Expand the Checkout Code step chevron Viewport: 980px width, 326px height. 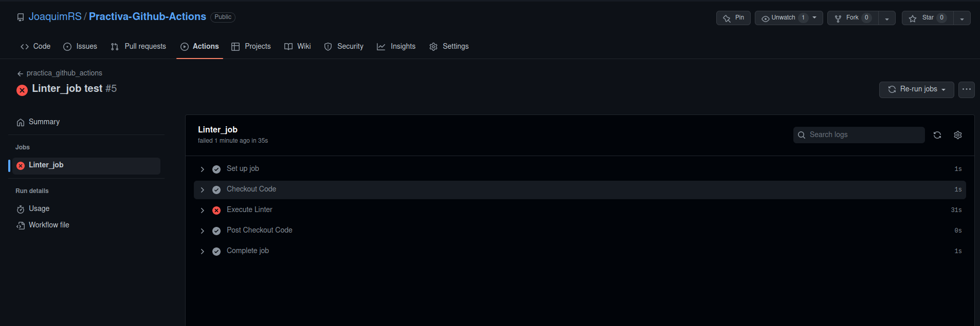point(203,190)
